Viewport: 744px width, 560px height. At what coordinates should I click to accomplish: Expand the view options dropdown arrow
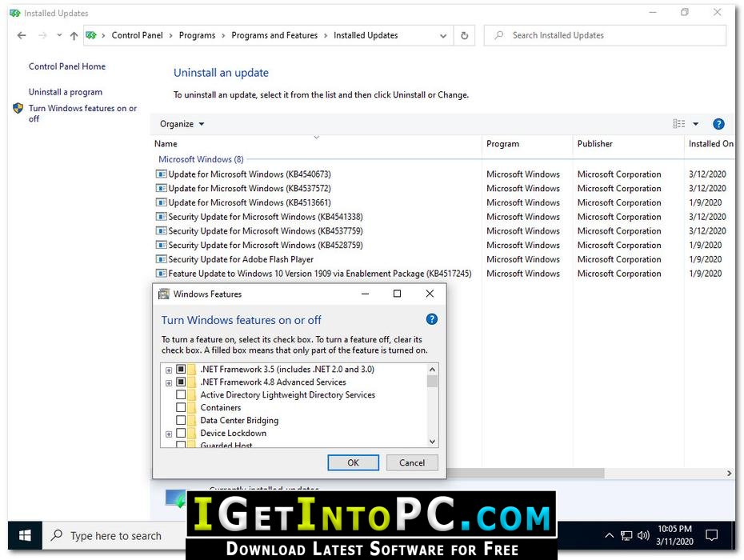[696, 124]
